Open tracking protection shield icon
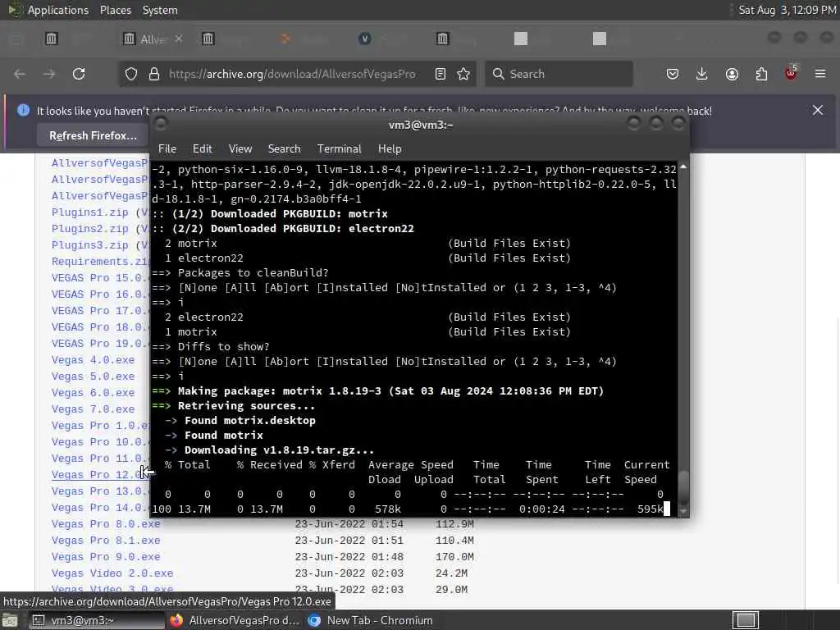The height and width of the screenshot is (630, 840). pos(131,74)
